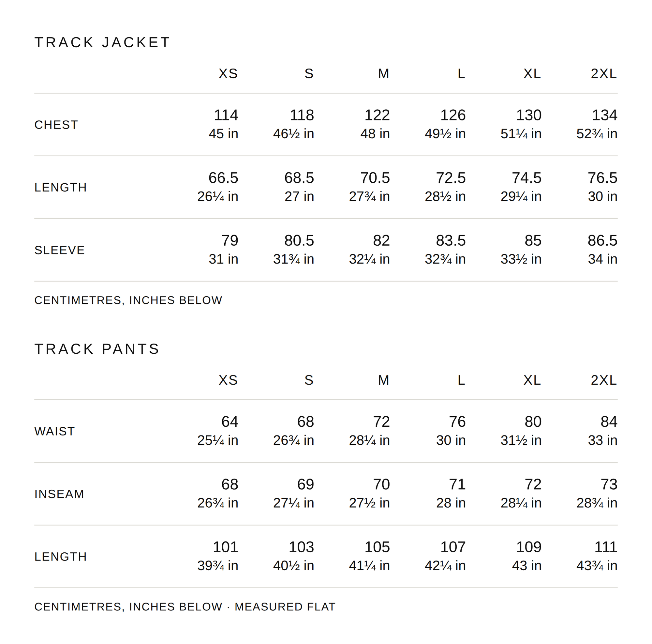Screen dimensions: 652x644
Task: Click the Sleeve row label
Action: tap(60, 250)
